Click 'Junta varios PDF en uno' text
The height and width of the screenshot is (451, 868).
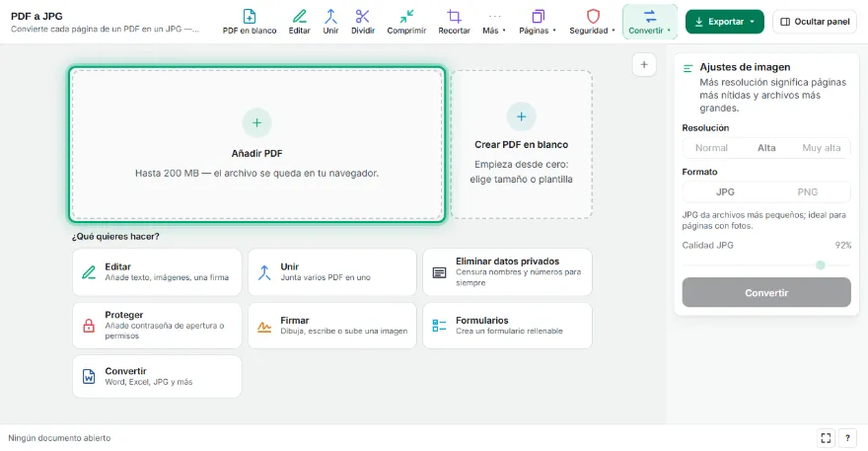tap(325, 277)
